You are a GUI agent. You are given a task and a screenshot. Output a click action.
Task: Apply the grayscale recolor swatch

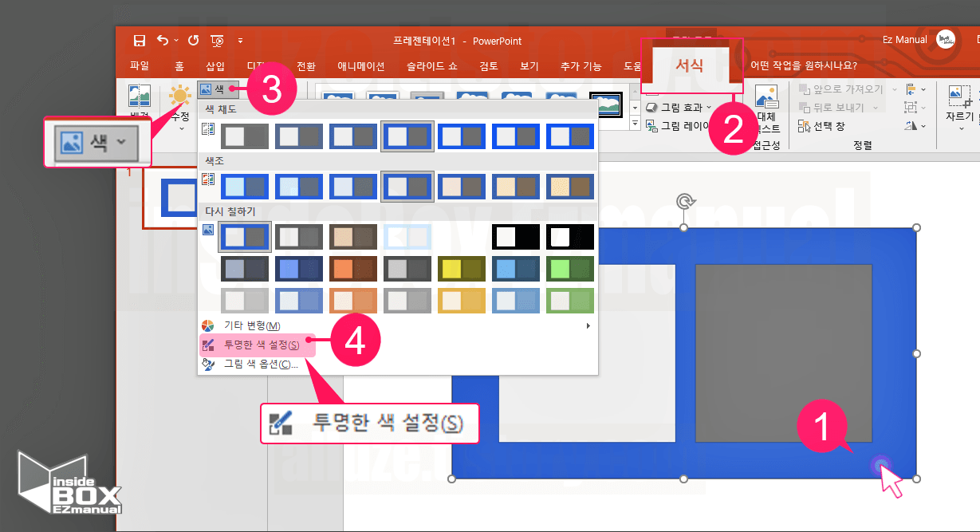click(299, 237)
